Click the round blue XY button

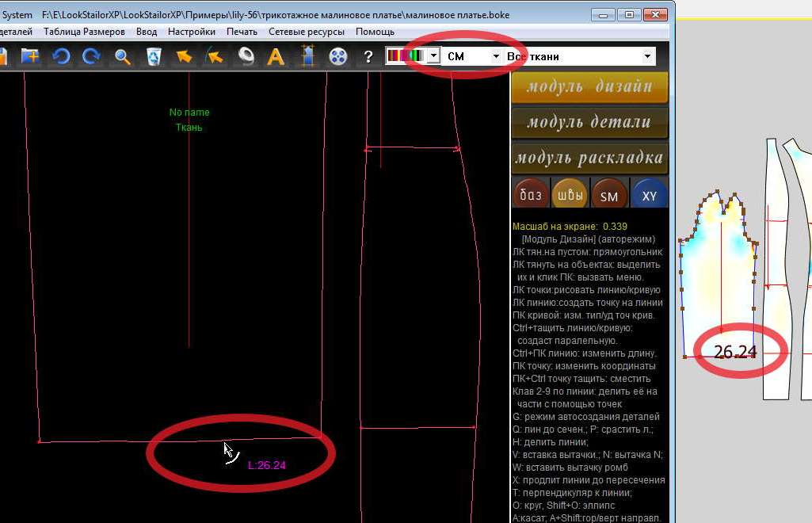pyautogui.click(x=650, y=195)
